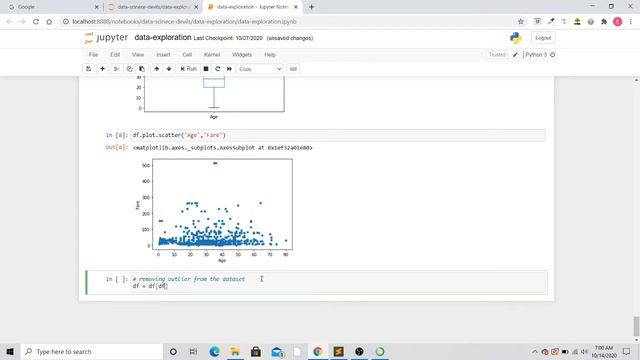Open Cortana circle in taskbar

[x=173, y=351]
